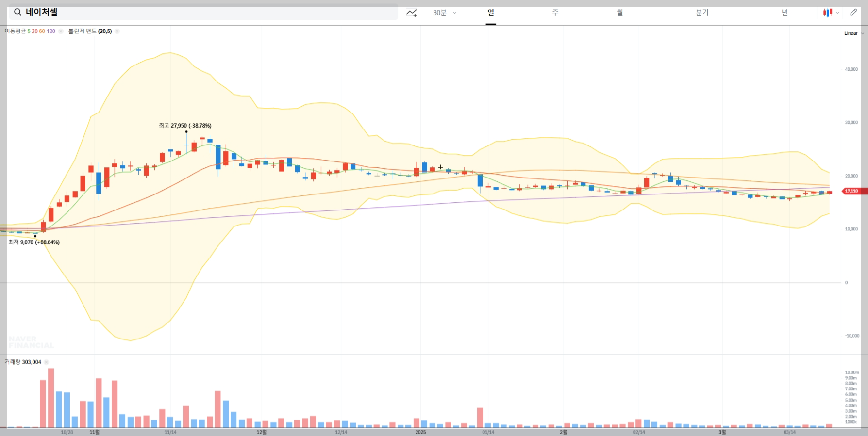Screen dimensions: 868x436
Task: Expand the Linear scale dropdown
Action: point(854,33)
